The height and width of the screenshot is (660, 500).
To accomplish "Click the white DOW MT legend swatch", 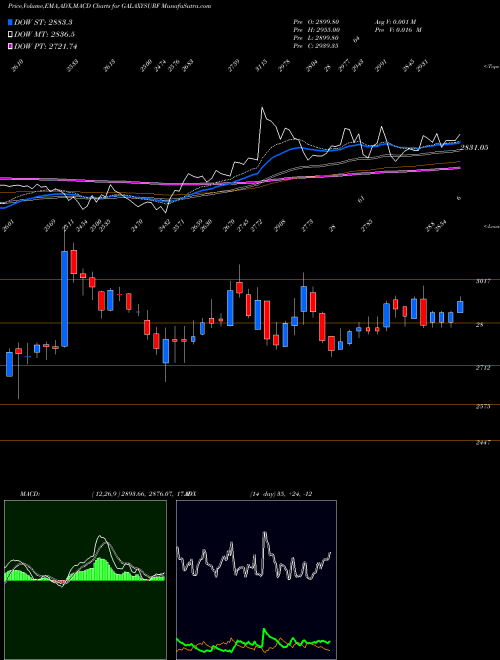I will pos(10,35).
